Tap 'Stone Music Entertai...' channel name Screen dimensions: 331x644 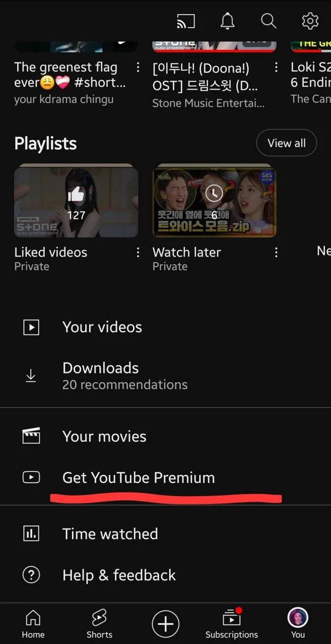tap(208, 103)
